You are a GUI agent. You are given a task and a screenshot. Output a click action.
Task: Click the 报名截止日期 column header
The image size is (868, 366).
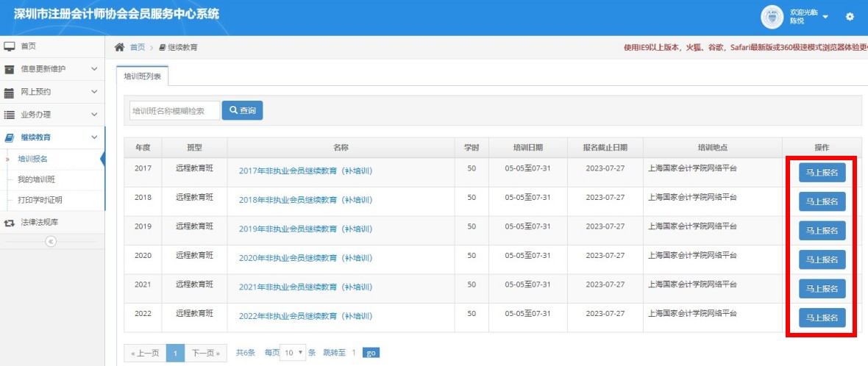tap(605, 148)
